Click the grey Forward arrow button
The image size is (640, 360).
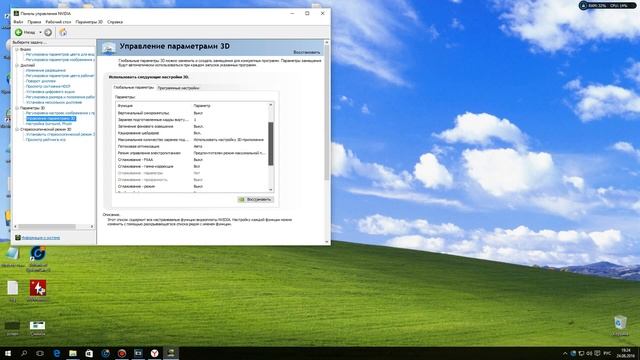click(48, 32)
